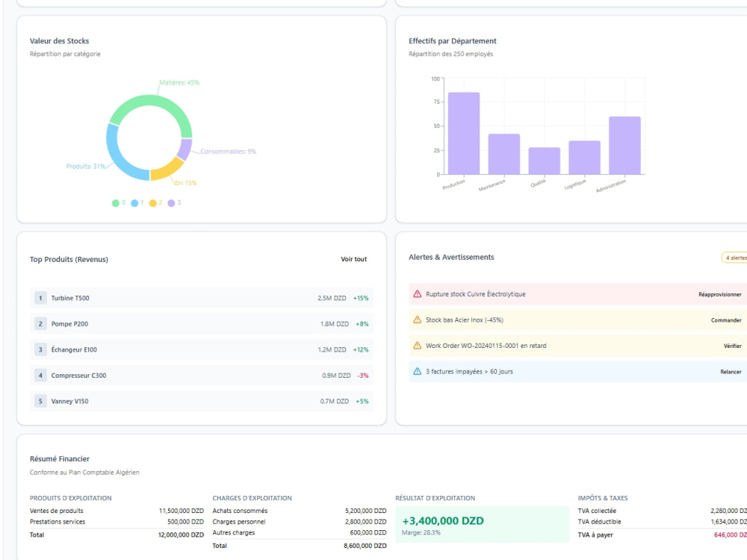Click the 1.8M DZD revenue for Pompe P200
This screenshot has width=747, height=560.
pos(335,324)
